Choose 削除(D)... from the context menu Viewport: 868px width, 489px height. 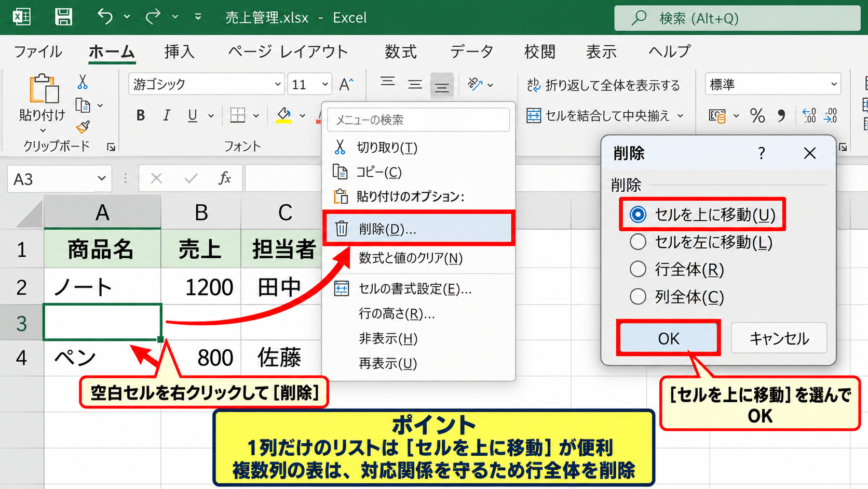coord(418,229)
